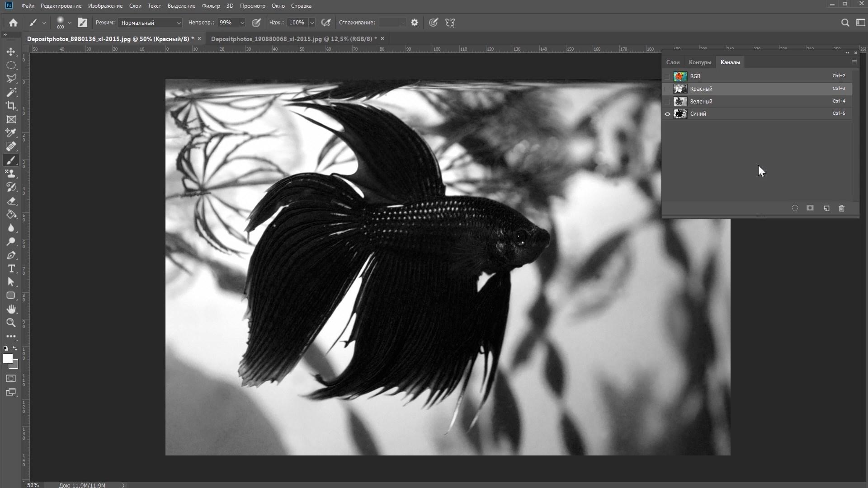
Task: Create new channel icon in panel
Action: pyautogui.click(x=826, y=208)
